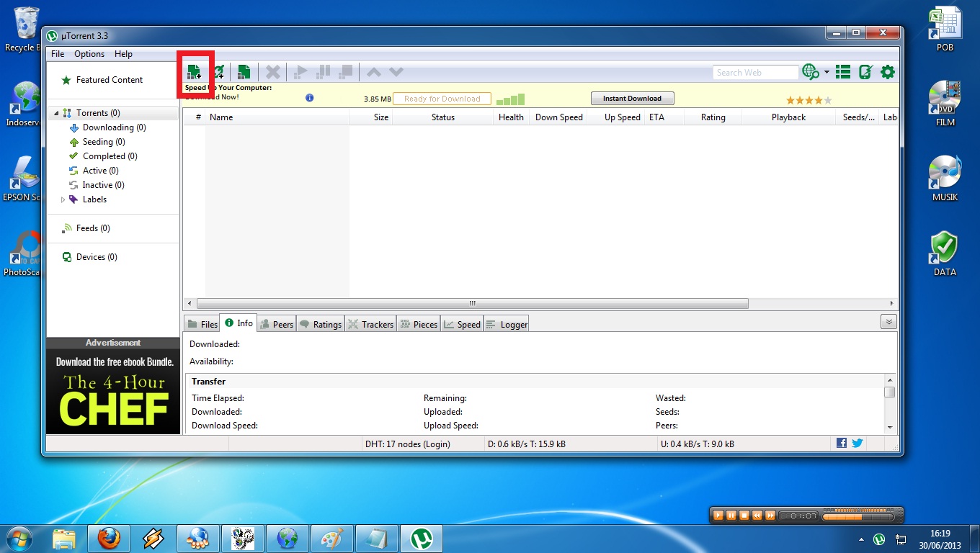Sort by the Up Speed column

[x=615, y=117]
